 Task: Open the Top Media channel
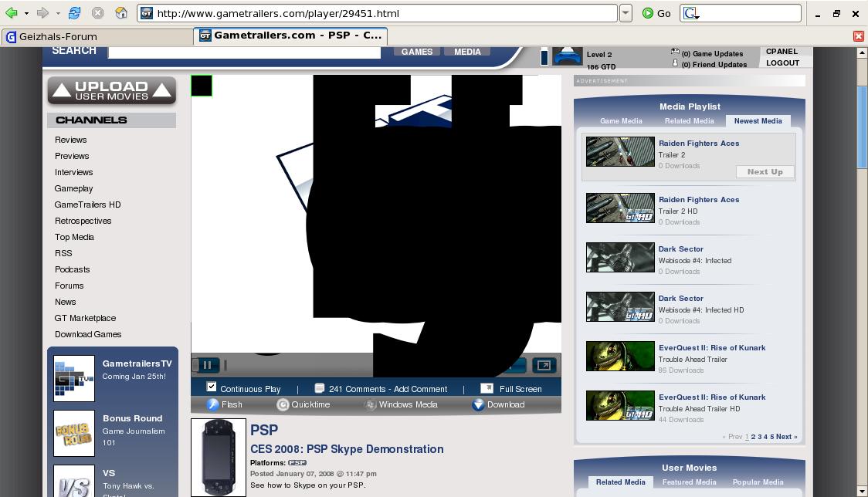[74, 237]
